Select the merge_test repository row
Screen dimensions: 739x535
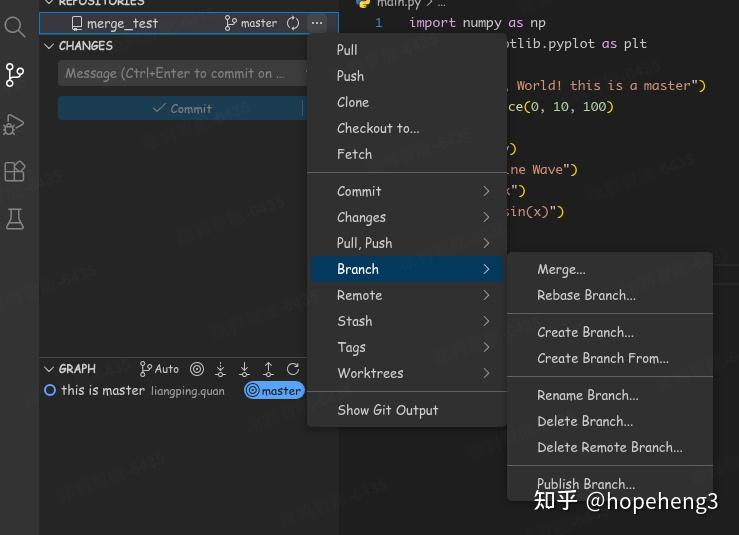point(189,23)
